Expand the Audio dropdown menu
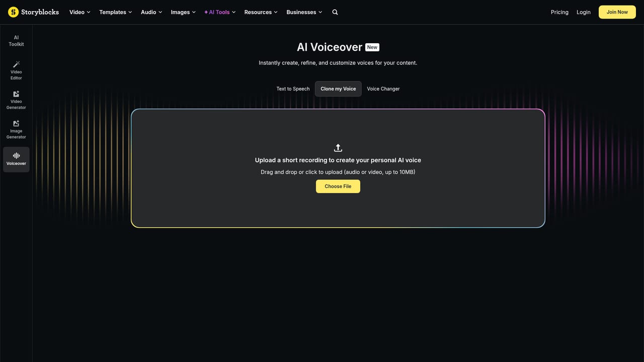 151,12
